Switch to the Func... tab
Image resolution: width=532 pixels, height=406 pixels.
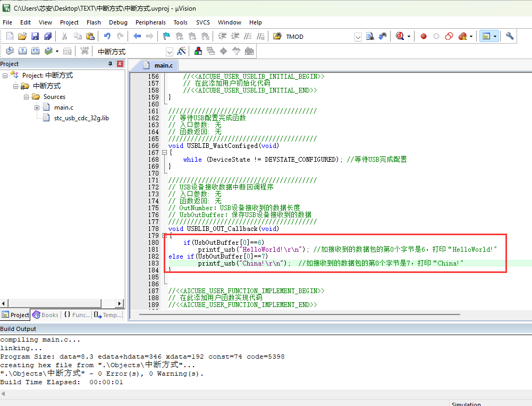point(77,315)
